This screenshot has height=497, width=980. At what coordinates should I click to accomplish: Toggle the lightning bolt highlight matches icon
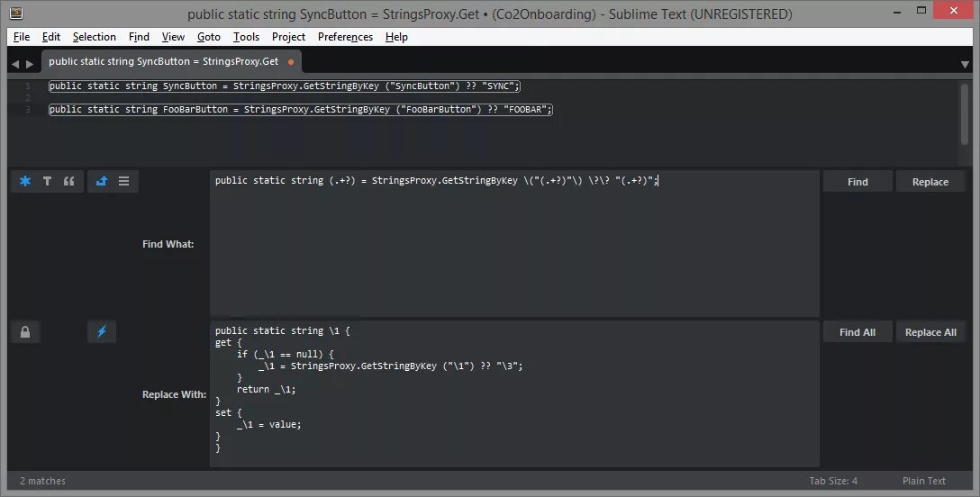click(102, 331)
